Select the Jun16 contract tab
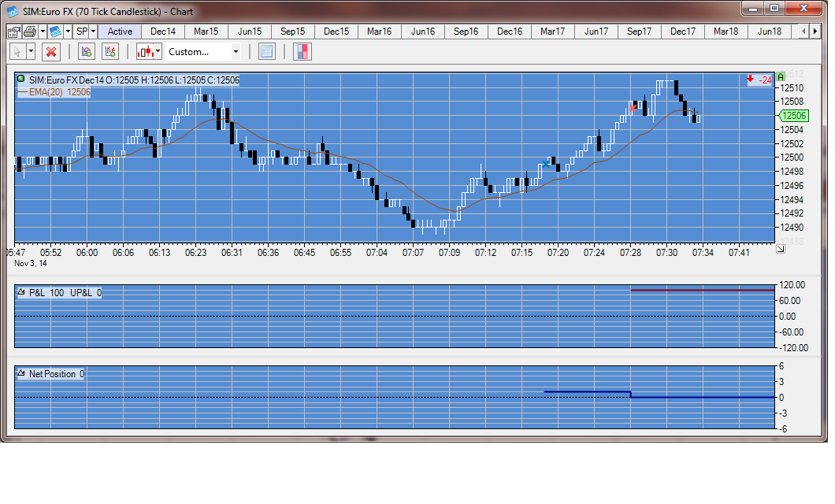 coord(423,31)
